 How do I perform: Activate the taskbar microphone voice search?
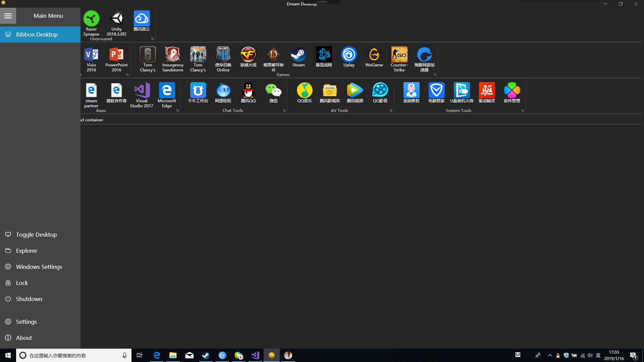coord(124,355)
